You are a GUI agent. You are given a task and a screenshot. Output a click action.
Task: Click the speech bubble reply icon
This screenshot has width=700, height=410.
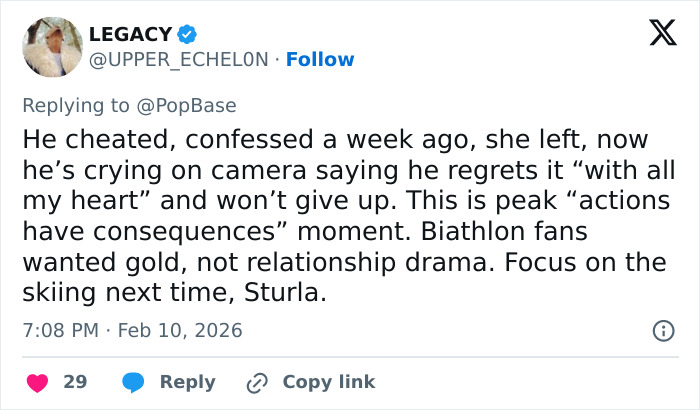(133, 382)
